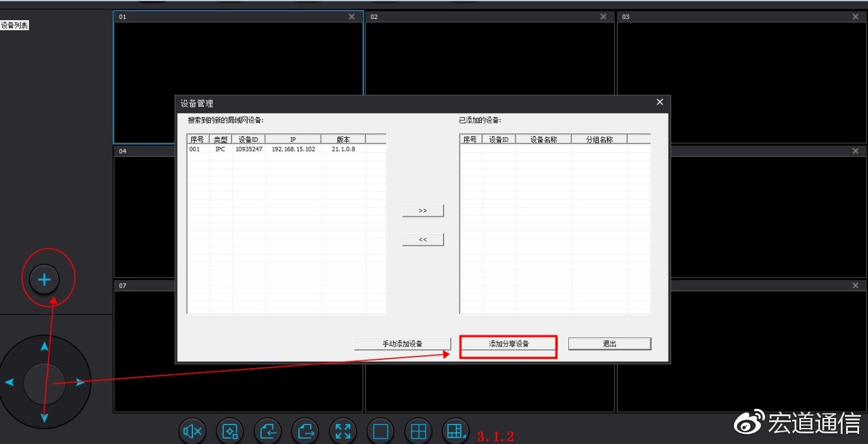The height and width of the screenshot is (444, 868).
Task: Go to previous page of video panes
Action: click(x=268, y=432)
